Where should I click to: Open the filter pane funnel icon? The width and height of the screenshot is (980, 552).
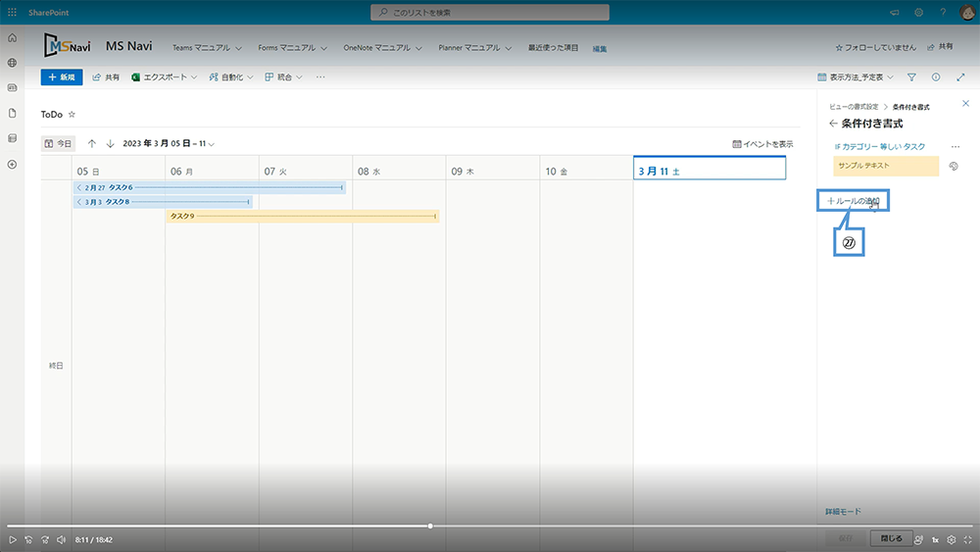click(x=911, y=76)
